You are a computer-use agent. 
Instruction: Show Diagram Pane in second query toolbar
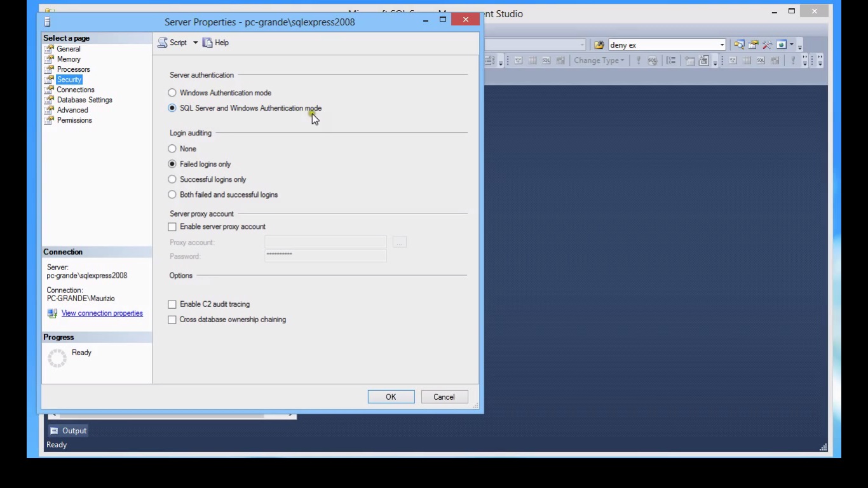point(733,60)
